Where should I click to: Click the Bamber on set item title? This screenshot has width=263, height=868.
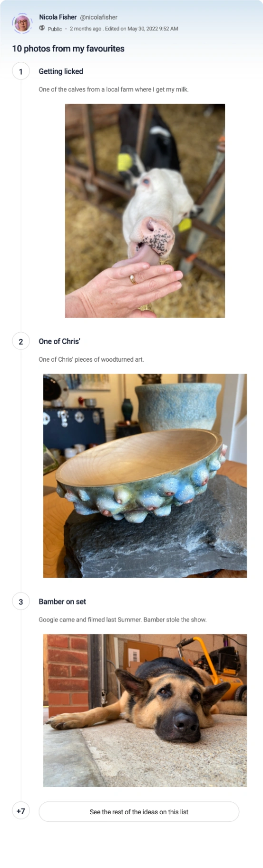coord(62,602)
